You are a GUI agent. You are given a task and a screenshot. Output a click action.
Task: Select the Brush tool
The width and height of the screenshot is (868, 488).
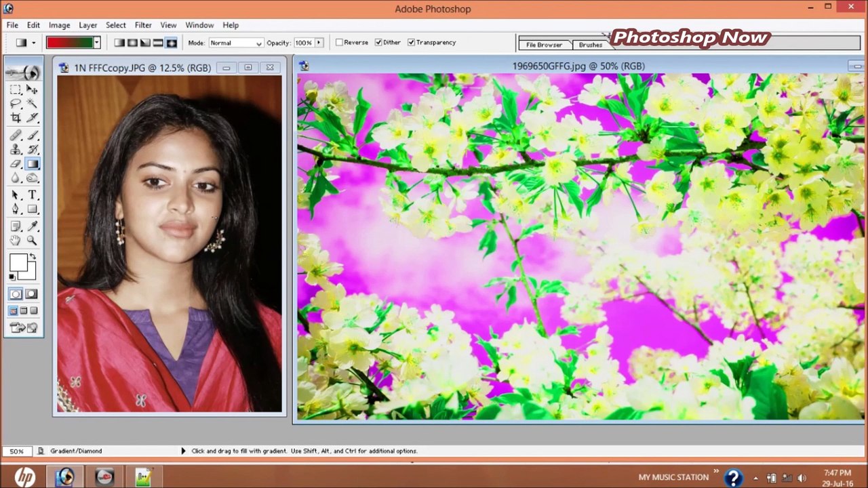(32, 136)
